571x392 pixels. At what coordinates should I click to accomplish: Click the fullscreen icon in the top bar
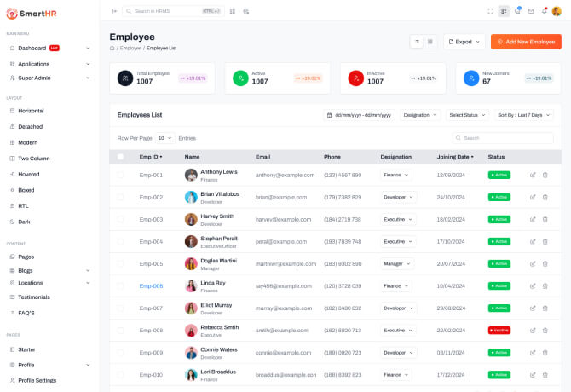pyautogui.click(x=490, y=11)
